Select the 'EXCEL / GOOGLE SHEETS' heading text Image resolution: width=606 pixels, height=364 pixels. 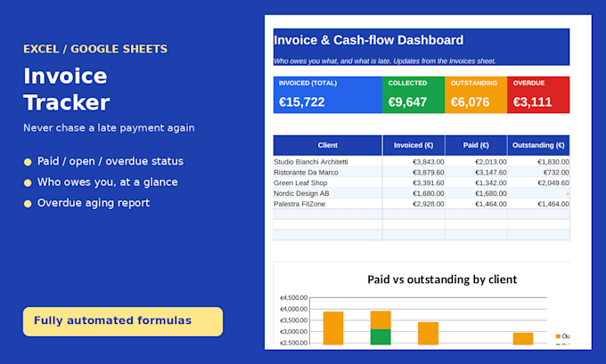95,49
